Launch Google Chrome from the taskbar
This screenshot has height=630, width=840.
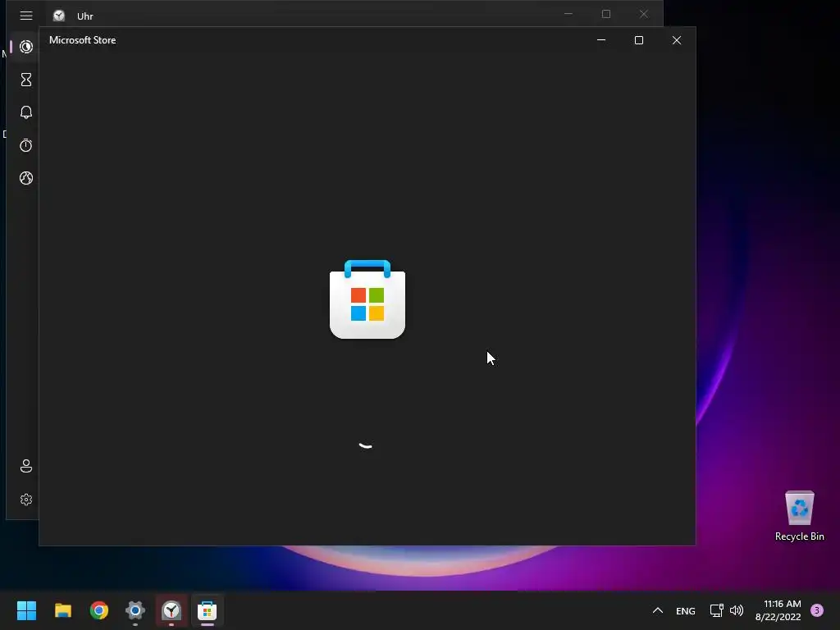point(99,610)
